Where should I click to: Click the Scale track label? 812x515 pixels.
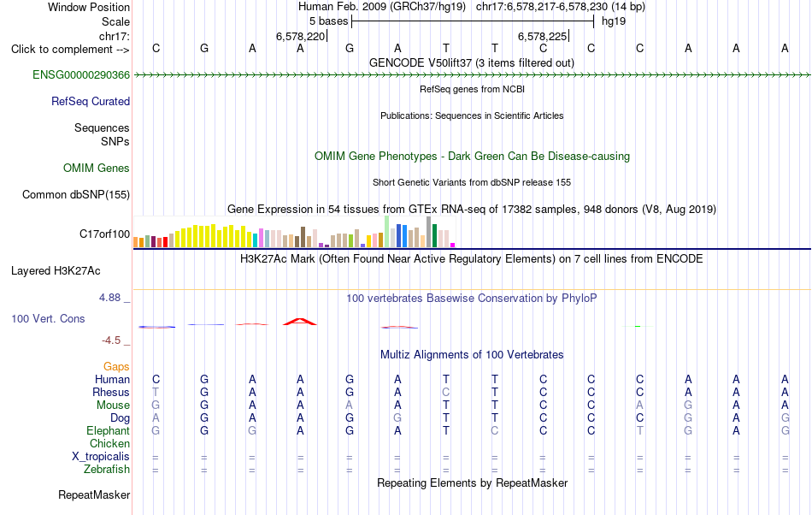115,21
